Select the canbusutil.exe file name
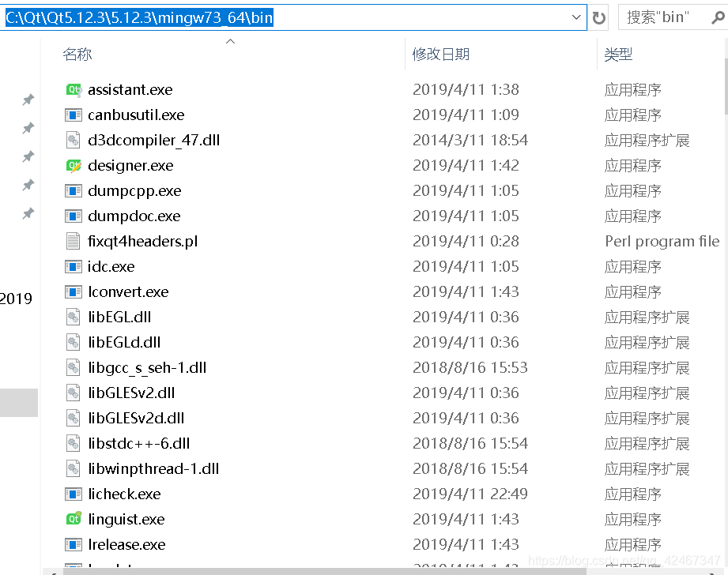This screenshot has width=728, height=575. click(x=136, y=115)
